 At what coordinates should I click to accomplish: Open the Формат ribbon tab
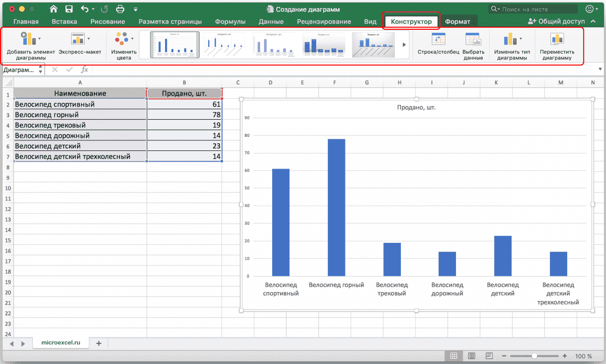coord(457,22)
